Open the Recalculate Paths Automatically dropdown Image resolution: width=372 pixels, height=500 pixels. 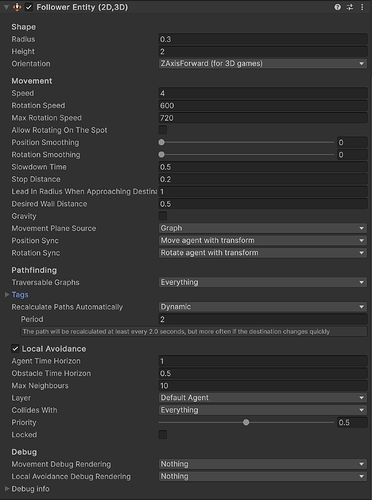[x=263, y=307]
